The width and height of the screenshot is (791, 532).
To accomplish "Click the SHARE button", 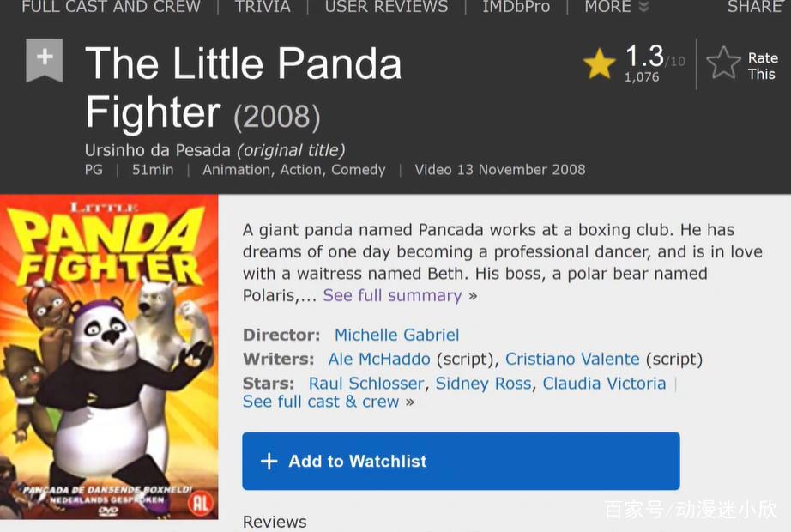I will (754, 7).
